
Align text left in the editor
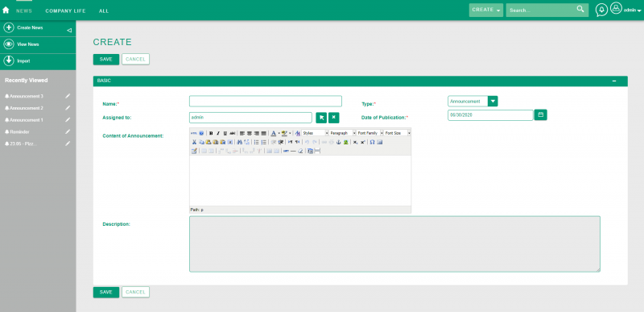point(242,133)
